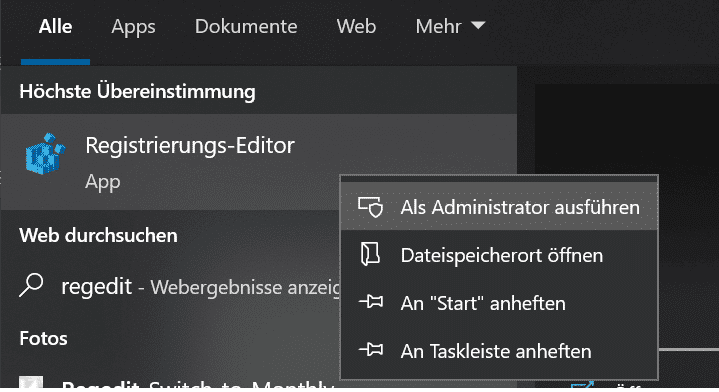Click the file location icon beside Dateispeicherort
Image resolution: width=719 pixels, height=392 pixels.
[x=370, y=254]
